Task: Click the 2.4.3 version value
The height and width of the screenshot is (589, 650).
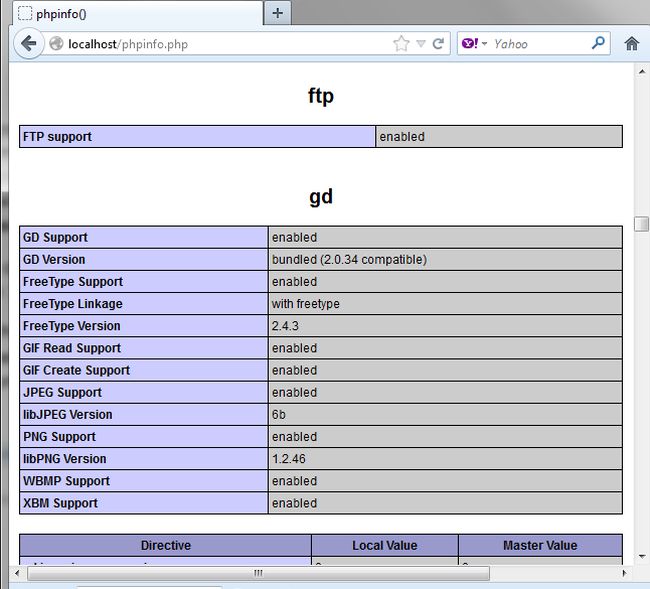Action: pos(285,326)
